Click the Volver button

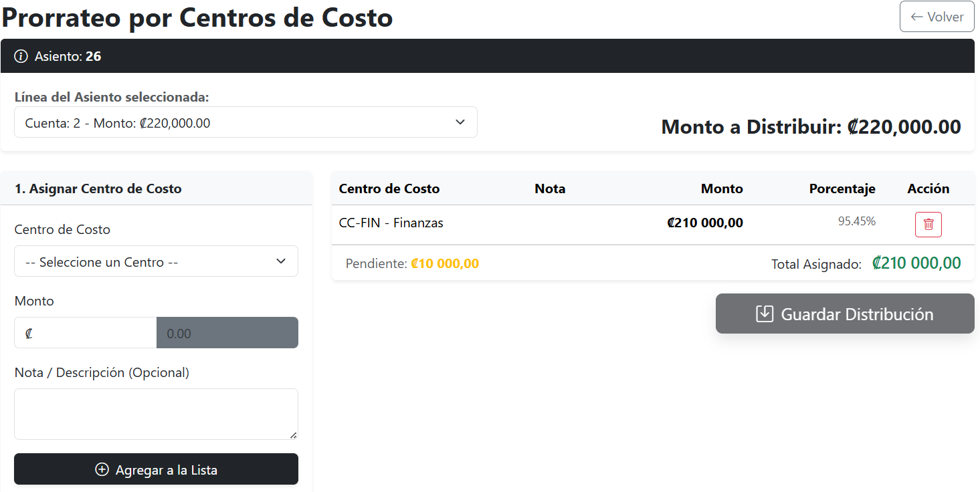pos(937,16)
